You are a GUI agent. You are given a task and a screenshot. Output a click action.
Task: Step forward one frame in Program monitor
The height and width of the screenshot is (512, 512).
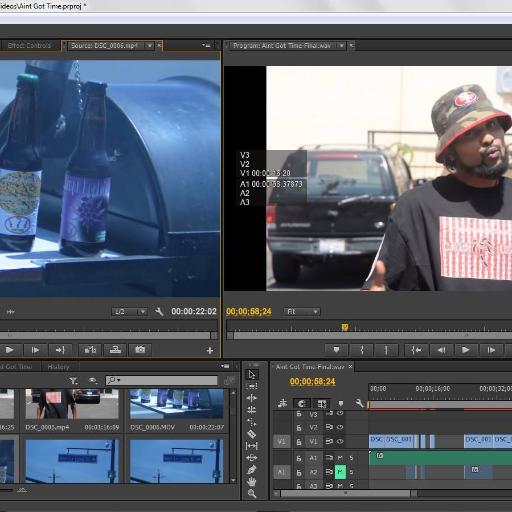491,350
